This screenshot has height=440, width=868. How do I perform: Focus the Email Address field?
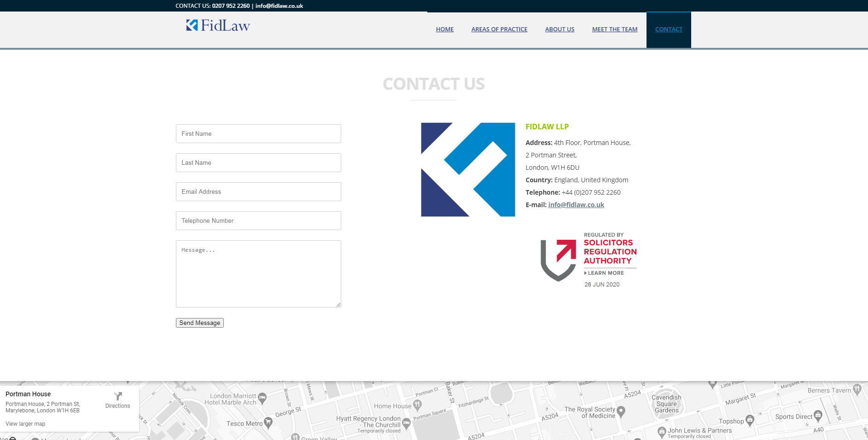click(258, 191)
